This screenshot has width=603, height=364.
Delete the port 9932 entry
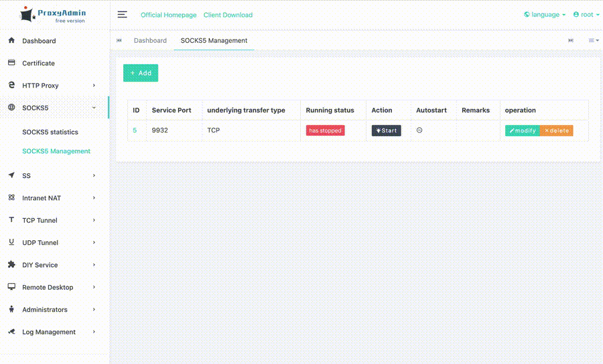pyautogui.click(x=557, y=130)
